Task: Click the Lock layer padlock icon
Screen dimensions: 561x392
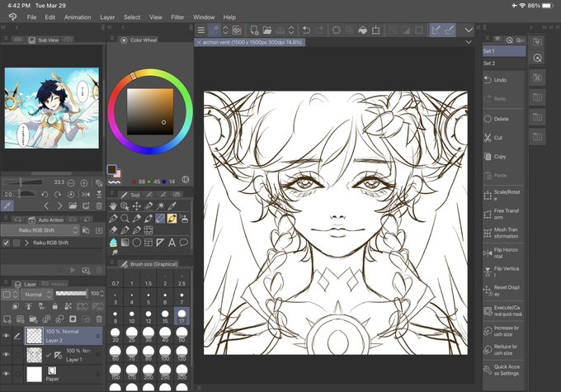Action: pyautogui.click(x=54, y=306)
